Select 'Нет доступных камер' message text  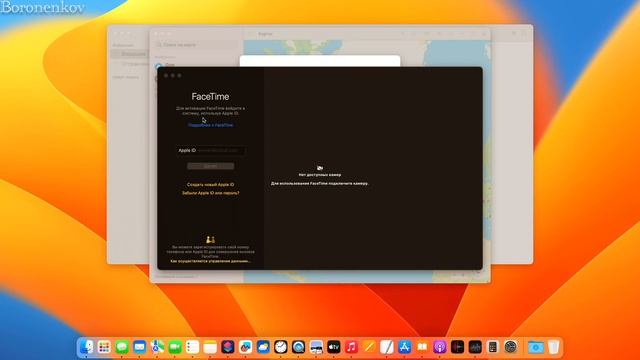coord(320,175)
